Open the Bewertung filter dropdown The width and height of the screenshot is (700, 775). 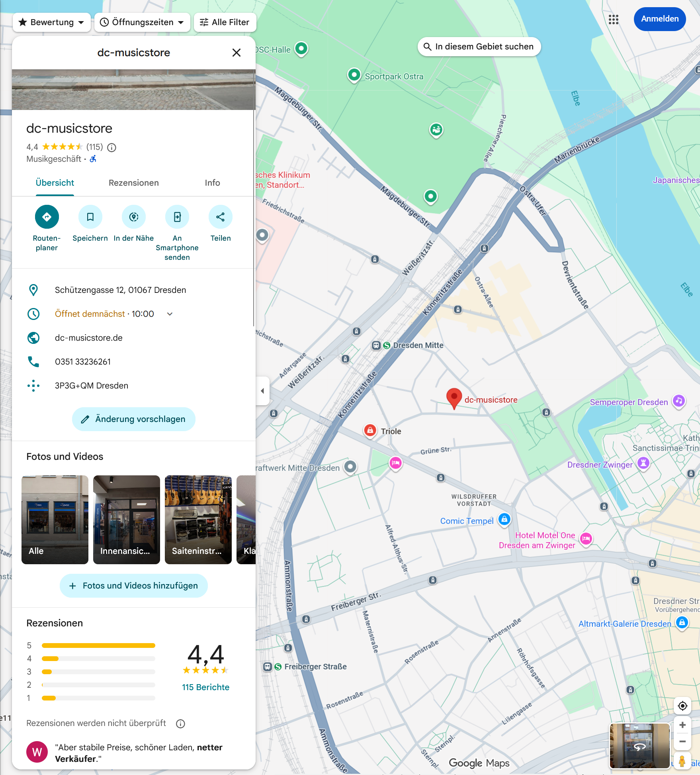coord(52,22)
